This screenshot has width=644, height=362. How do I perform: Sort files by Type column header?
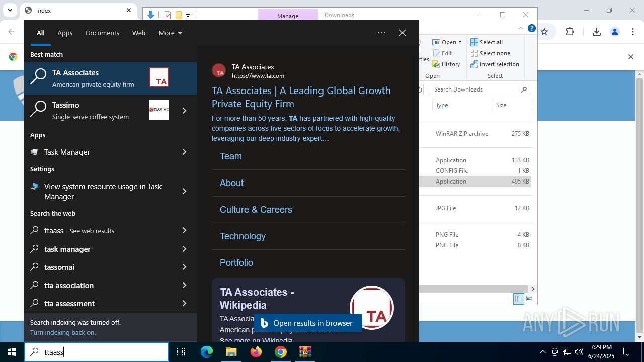[x=462, y=105]
